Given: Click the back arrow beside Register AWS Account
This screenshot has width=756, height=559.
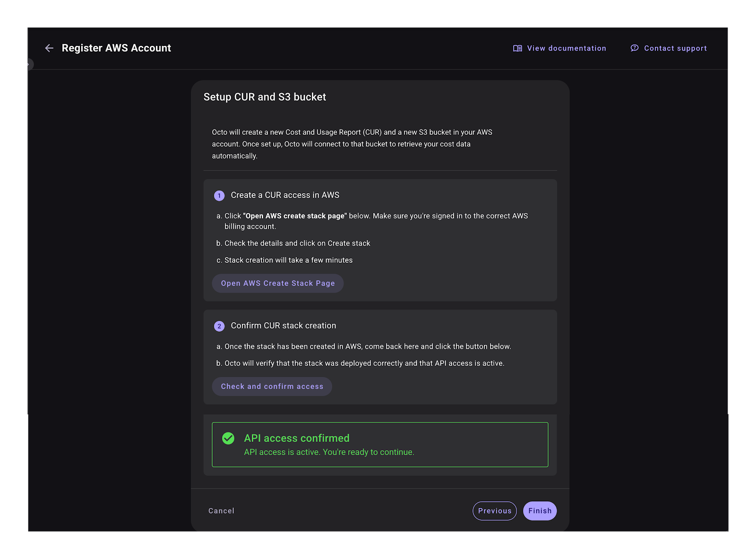Looking at the screenshot, I should (x=49, y=48).
